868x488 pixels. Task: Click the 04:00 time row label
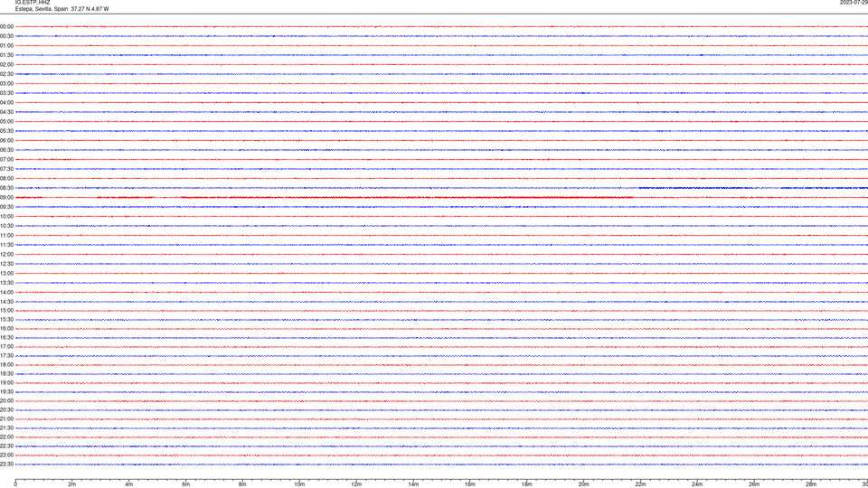(6, 102)
